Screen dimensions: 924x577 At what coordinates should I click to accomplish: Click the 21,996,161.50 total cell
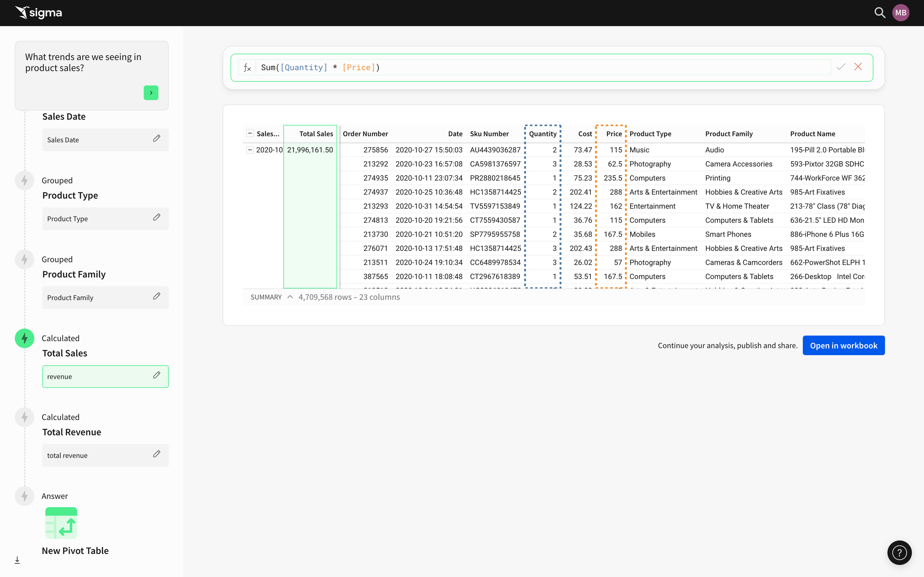coord(310,150)
